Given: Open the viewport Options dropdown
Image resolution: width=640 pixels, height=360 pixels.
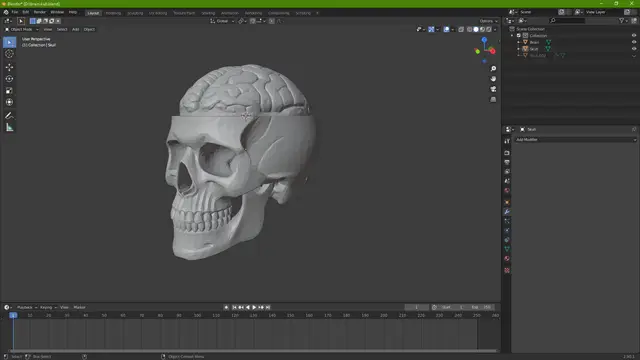Looking at the screenshot, I should pos(488,21).
